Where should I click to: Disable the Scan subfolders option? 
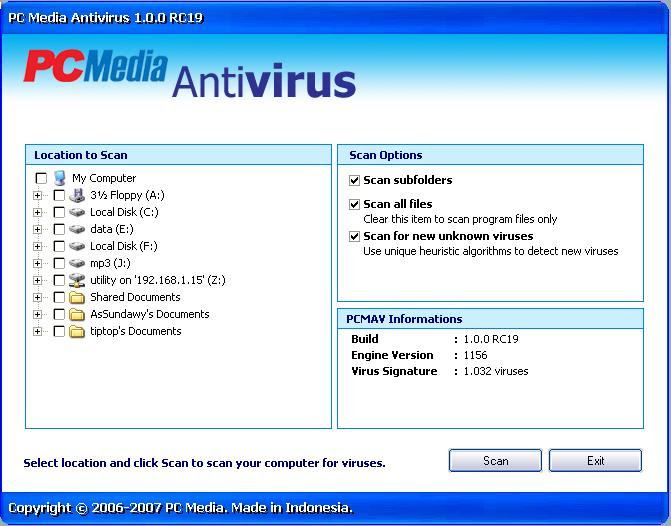(354, 180)
